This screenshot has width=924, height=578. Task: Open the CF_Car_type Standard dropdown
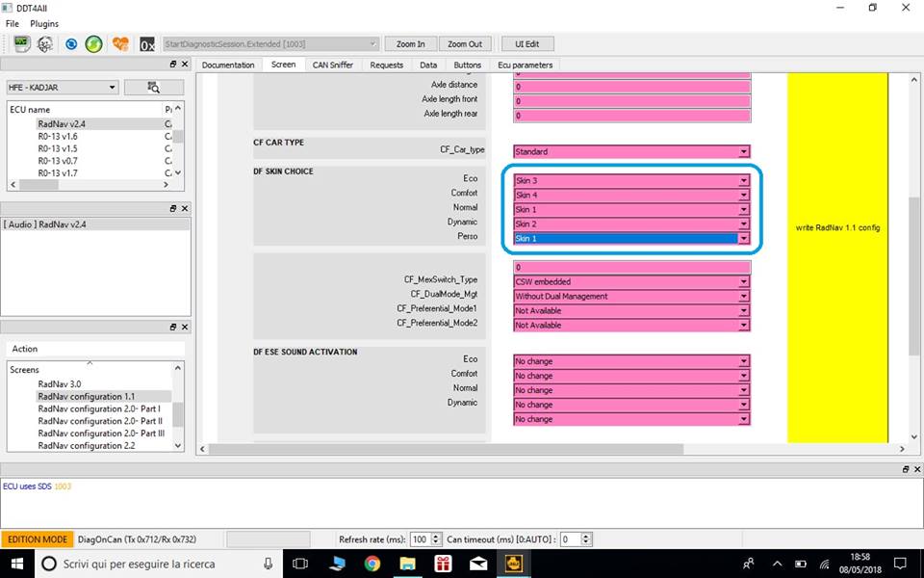click(631, 151)
